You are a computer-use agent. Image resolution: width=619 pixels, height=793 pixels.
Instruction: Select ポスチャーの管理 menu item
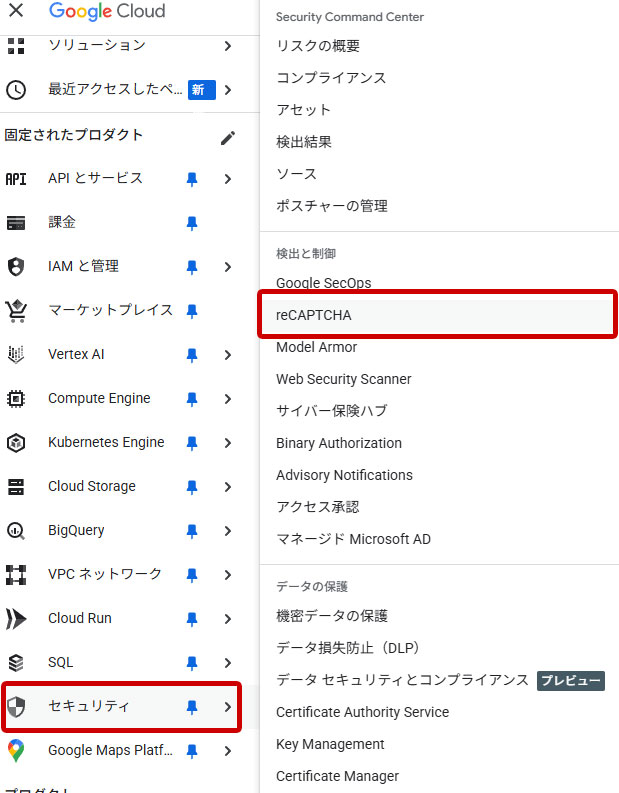[x=332, y=206]
